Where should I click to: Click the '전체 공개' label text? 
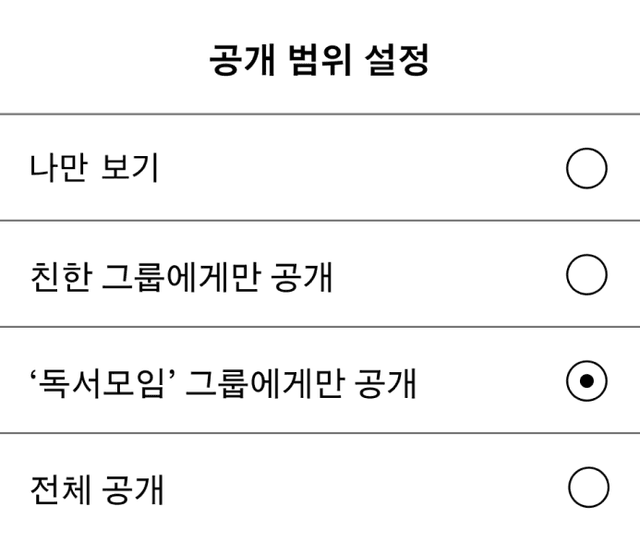[x=97, y=490]
